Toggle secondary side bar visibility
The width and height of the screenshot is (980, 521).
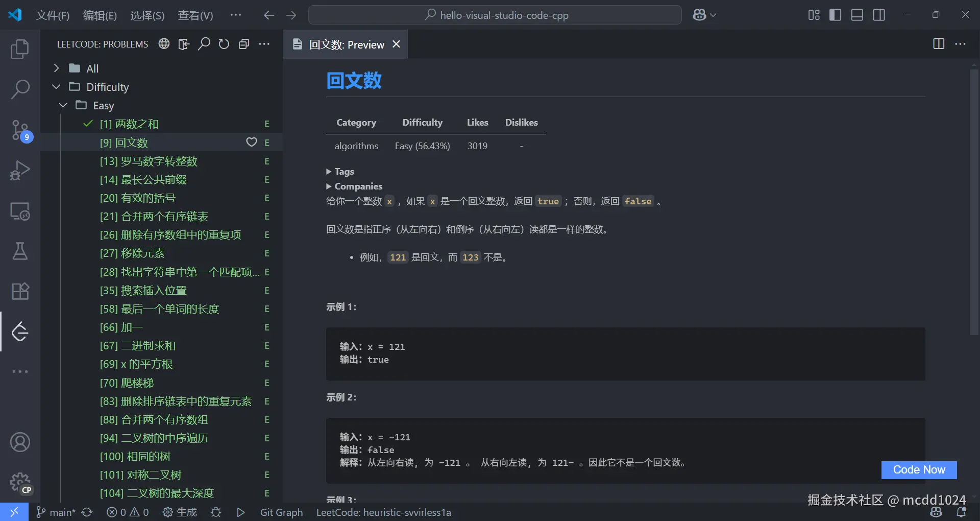[879, 15]
